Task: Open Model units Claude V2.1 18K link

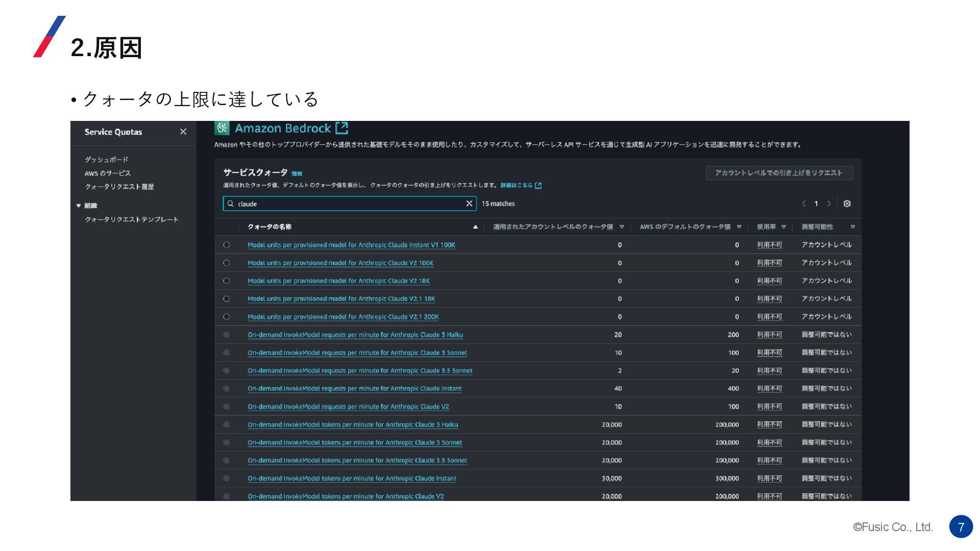Action: click(x=341, y=299)
